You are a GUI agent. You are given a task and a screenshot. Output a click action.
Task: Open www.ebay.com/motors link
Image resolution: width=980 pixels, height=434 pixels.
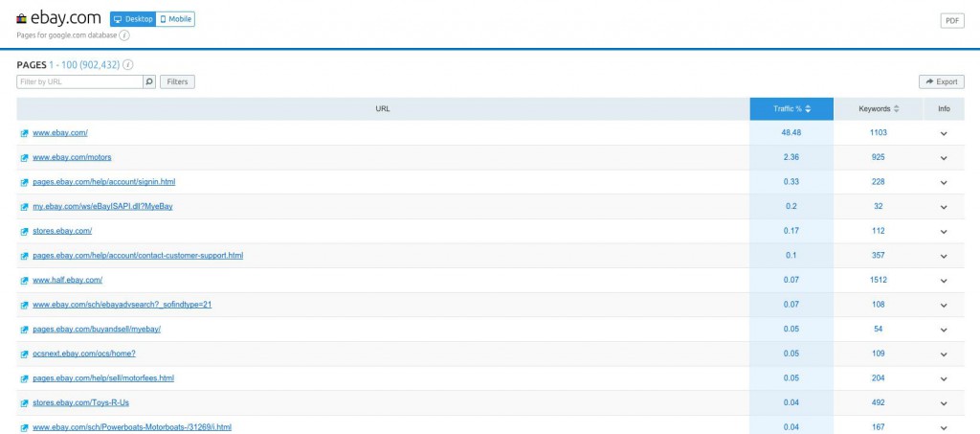(72, 157)
